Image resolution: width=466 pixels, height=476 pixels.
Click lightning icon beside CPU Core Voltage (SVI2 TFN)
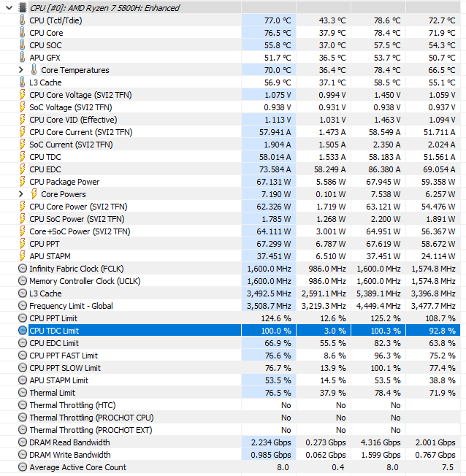point(22,95)
